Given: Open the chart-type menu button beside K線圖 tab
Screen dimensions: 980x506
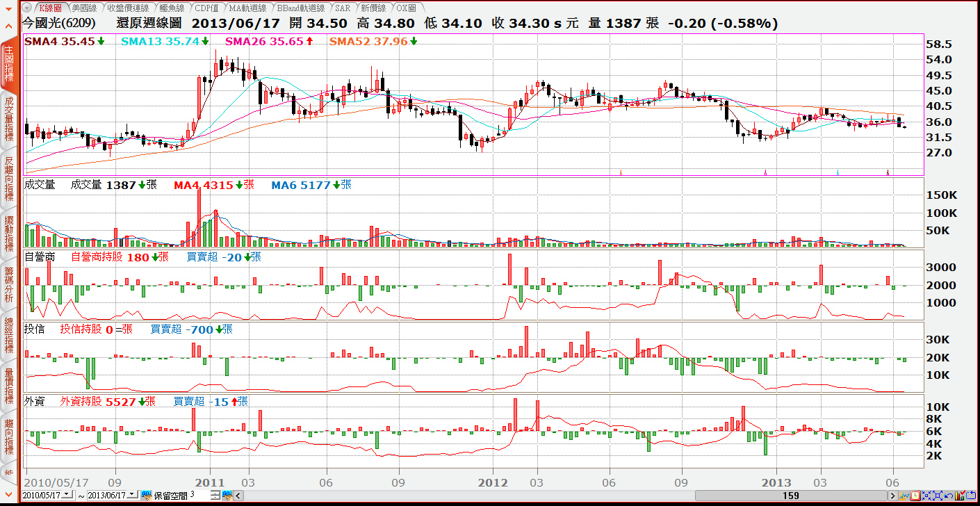Looking at the screenshot, I should tap(26, 8).
